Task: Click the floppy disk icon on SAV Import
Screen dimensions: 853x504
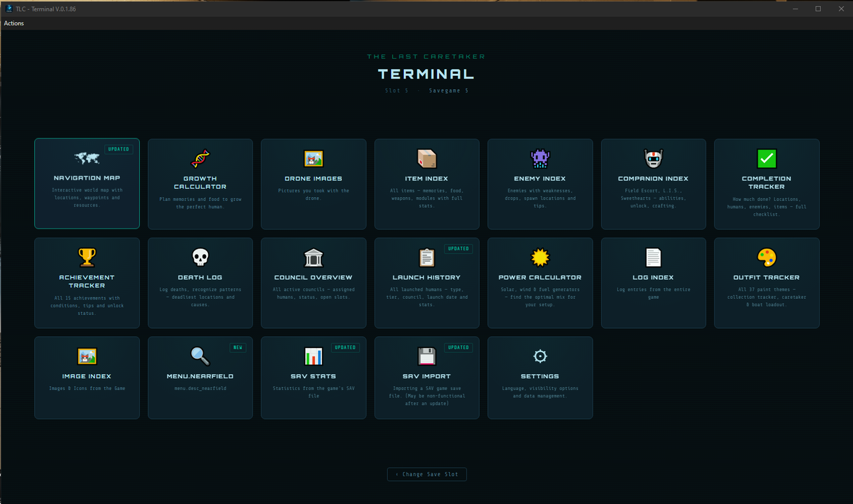Action: pos(426,356)
